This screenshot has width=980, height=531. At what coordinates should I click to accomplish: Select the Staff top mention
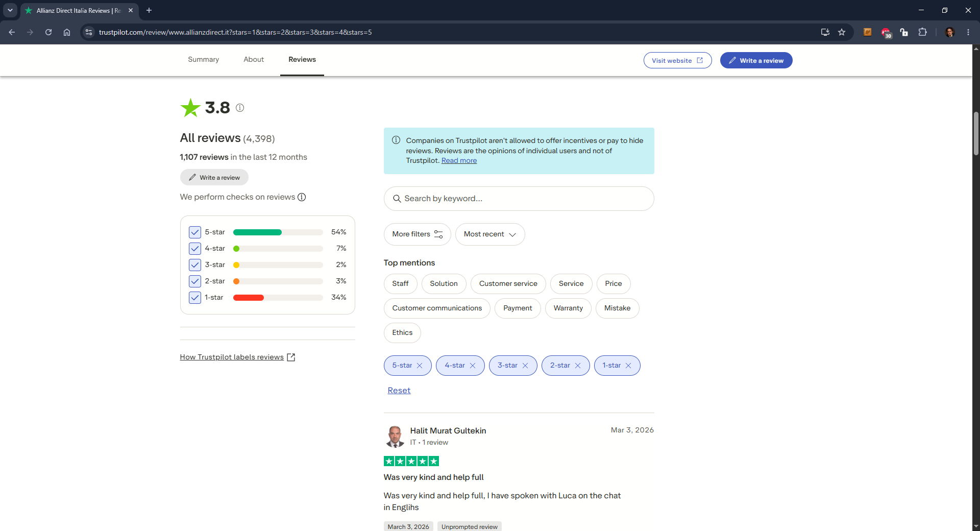pos(400,284)
